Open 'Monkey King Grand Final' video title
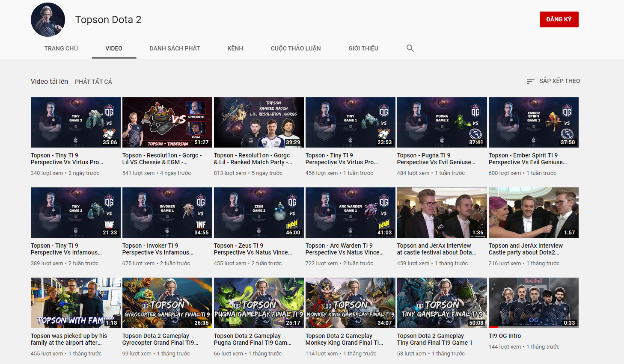The height and width of the screenshot is (364, 624). pyautogui.click(x=345, y=339)
